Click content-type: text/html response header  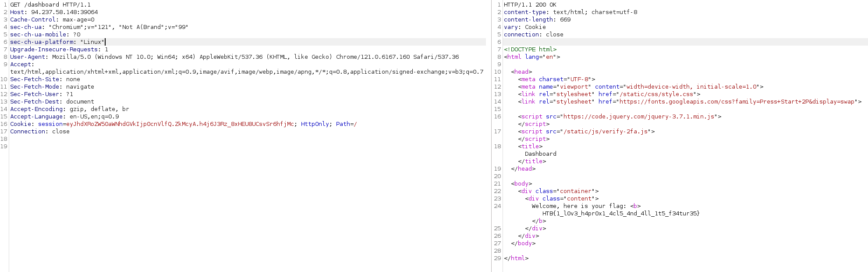[x=570, y=12]
